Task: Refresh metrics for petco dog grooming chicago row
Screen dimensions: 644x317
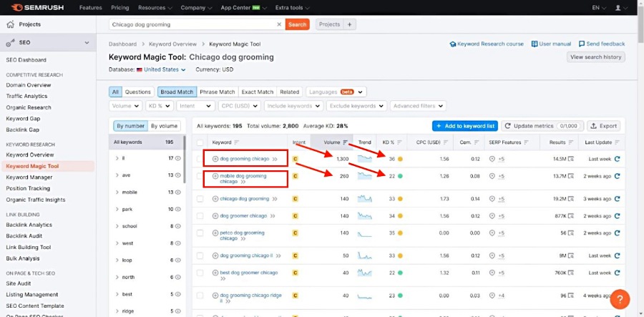Action: click(617, 233)
